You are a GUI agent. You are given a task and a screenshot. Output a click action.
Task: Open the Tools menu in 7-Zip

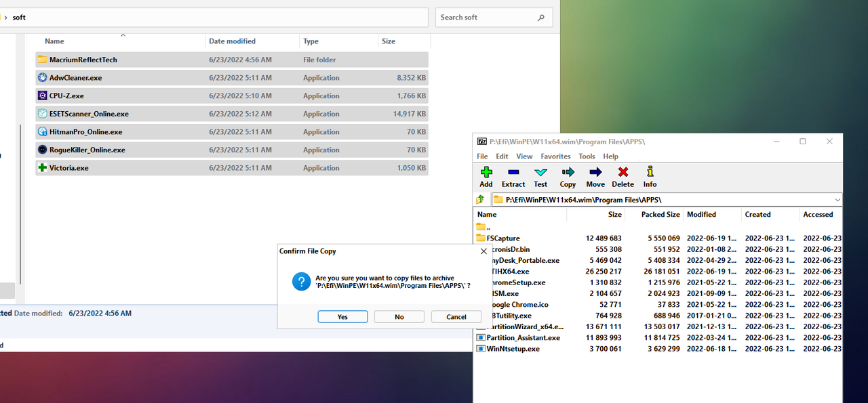pos(587,156)
